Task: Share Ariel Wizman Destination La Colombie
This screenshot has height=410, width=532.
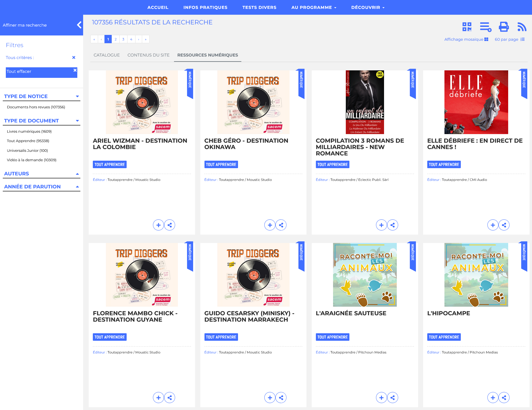Action: click(170, 225)
